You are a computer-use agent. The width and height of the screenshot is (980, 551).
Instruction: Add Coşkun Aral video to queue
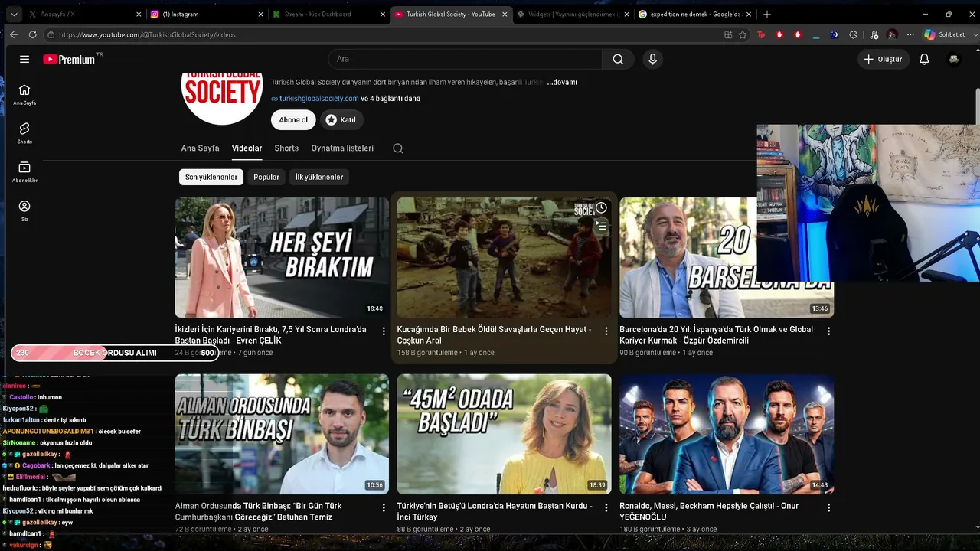pyautogui.click(x=602, y=226)
